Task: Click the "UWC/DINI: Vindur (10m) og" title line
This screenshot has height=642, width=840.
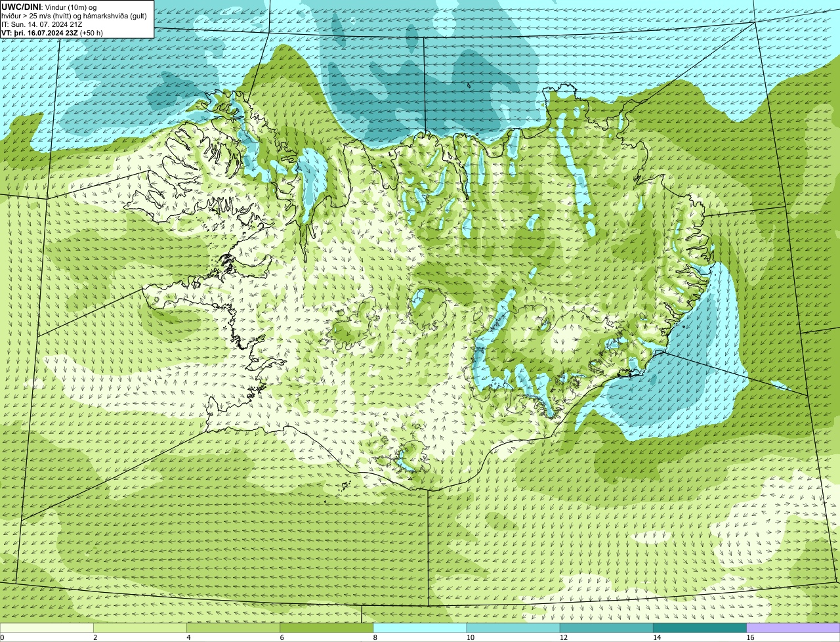Action: click(x=49, y=7)
